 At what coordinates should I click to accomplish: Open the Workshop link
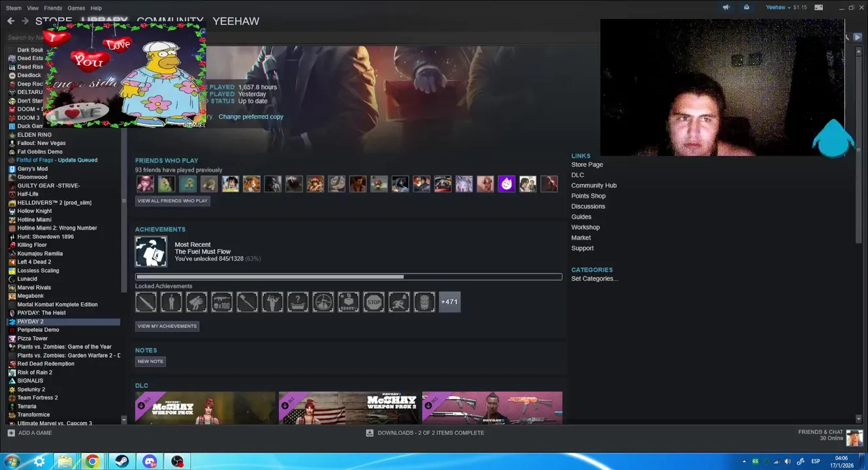[585, 227]
